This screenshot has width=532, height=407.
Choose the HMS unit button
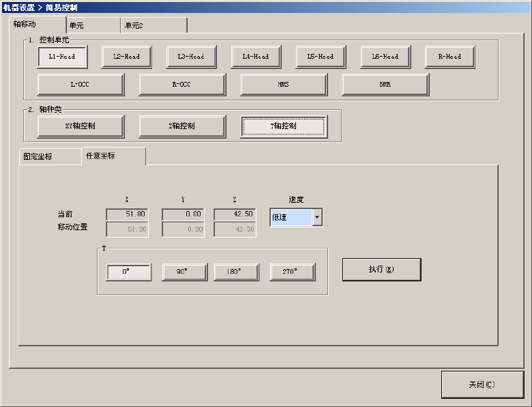(284, 85)
